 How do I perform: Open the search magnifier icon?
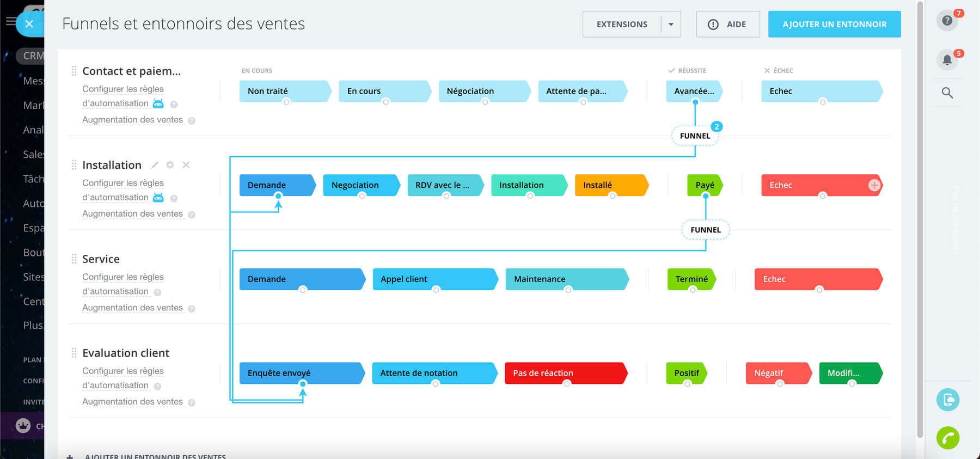(947, 93)
